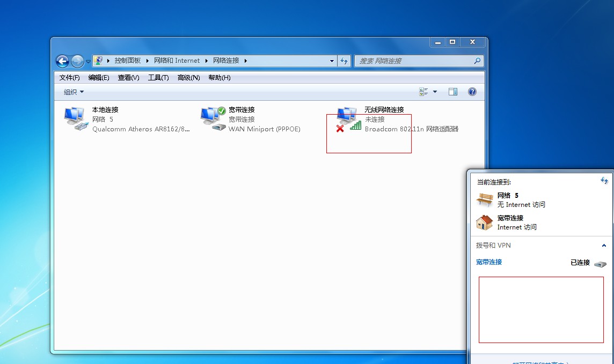This screenshot has width=614, height=364.
Task: Open view options dropdown arrow
Action: point(435,92)
